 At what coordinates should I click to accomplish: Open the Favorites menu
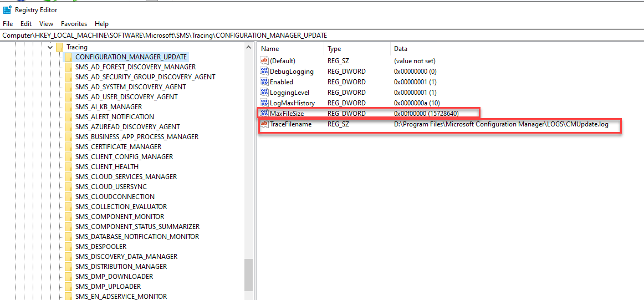tap(74, 24)
